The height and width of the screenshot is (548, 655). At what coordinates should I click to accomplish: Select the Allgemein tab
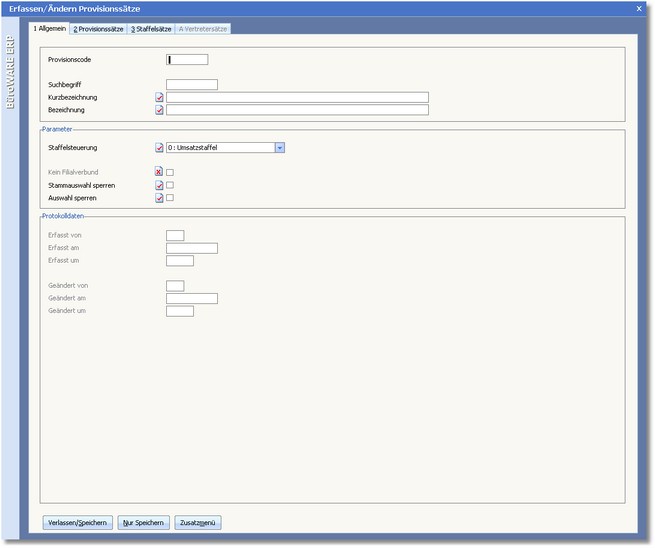(50, 29)
